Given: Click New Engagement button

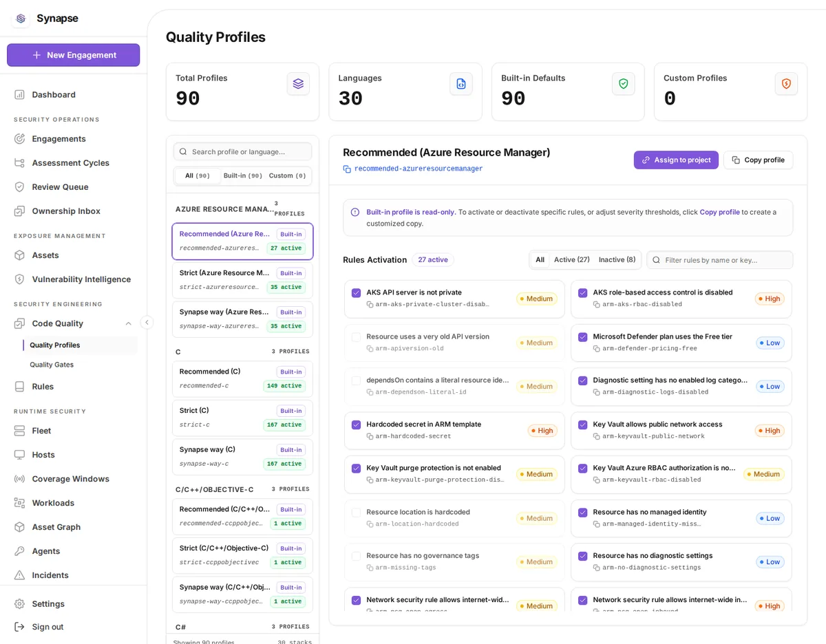Looking at the screenshot, I should click(73, 55).
